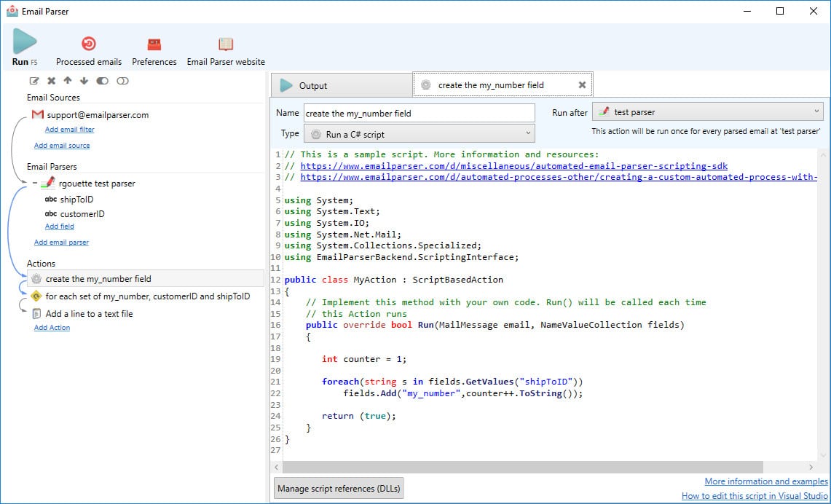Switch to the Output tab
Viewport: 831px width, 504px height.
342,85
